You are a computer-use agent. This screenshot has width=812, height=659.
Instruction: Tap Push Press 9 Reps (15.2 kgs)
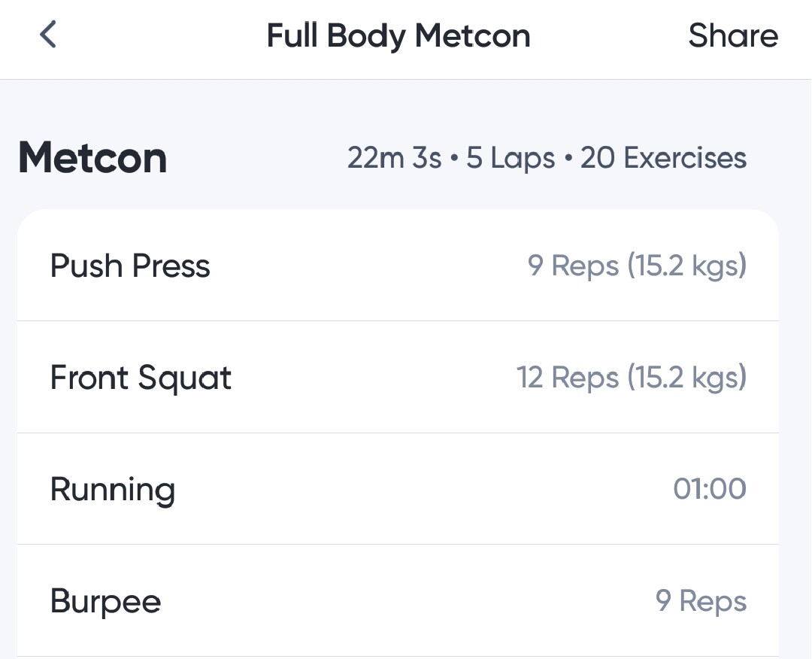tap(637, 266)
